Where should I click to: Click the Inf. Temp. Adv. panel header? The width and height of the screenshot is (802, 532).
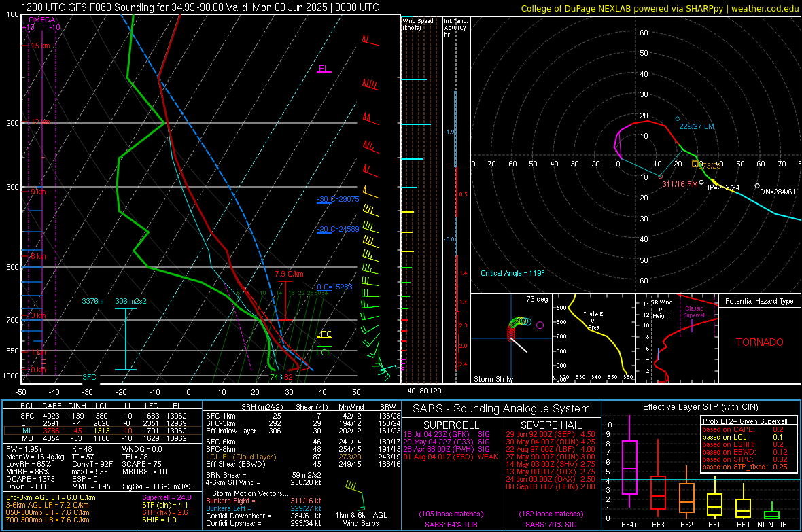(x=455, y=28)
